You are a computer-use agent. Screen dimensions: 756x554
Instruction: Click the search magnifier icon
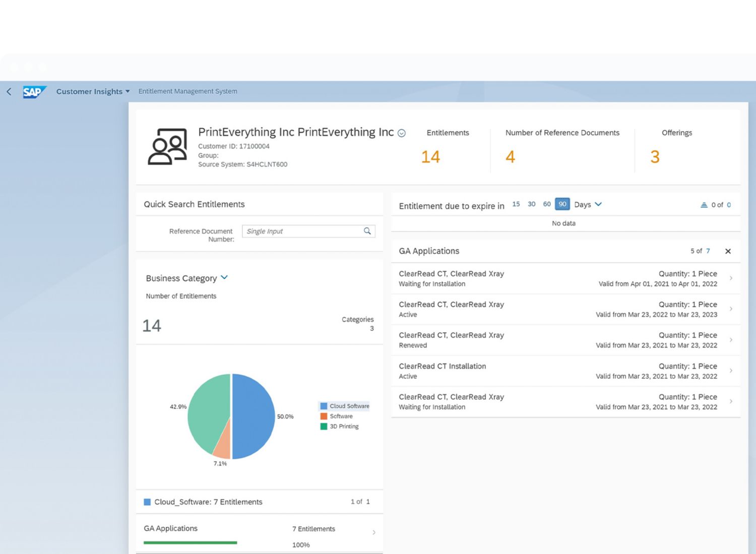(367, 231)
